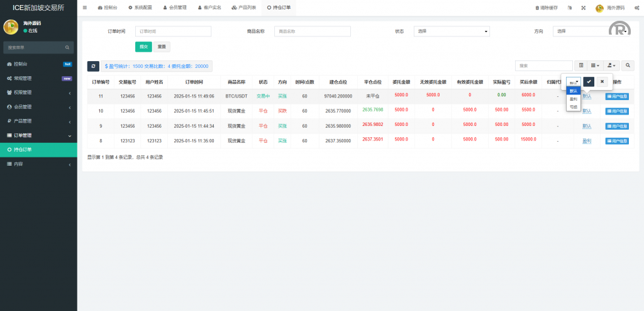644x311 pixels.
Task: Click the refresh icon above the order table
Action: tap(93, 66)
